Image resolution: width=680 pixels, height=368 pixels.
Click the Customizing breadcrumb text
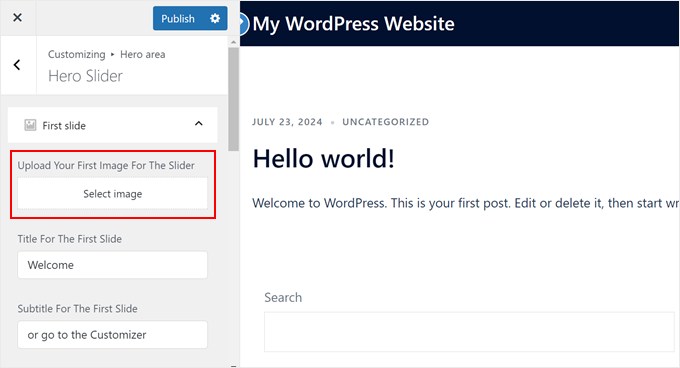point(77,55)
